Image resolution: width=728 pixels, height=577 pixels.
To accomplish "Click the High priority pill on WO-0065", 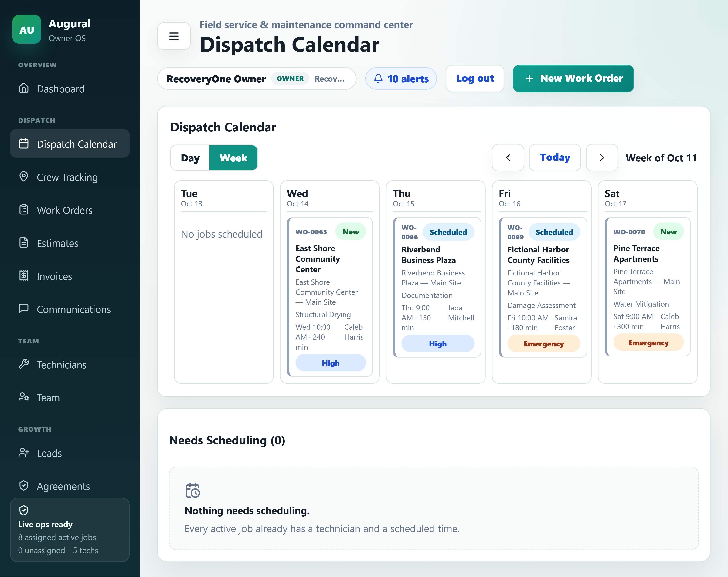I will tap(330, 363).
